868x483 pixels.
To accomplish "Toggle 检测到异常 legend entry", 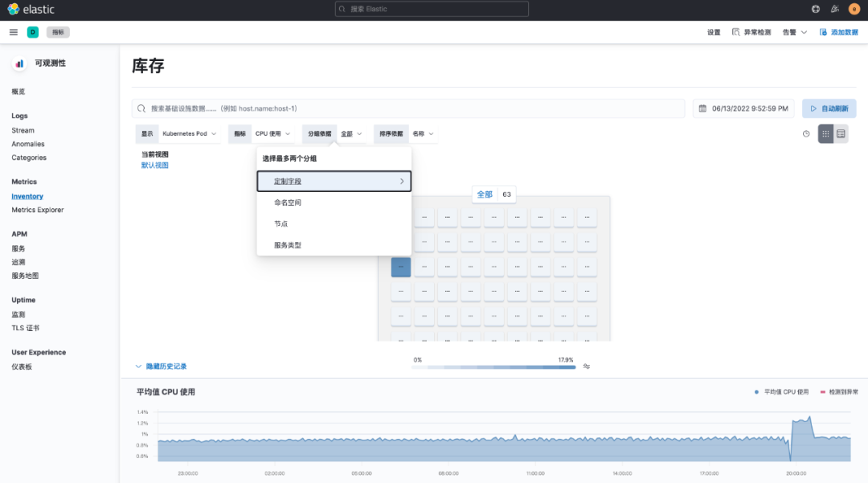I will point(838,391).
